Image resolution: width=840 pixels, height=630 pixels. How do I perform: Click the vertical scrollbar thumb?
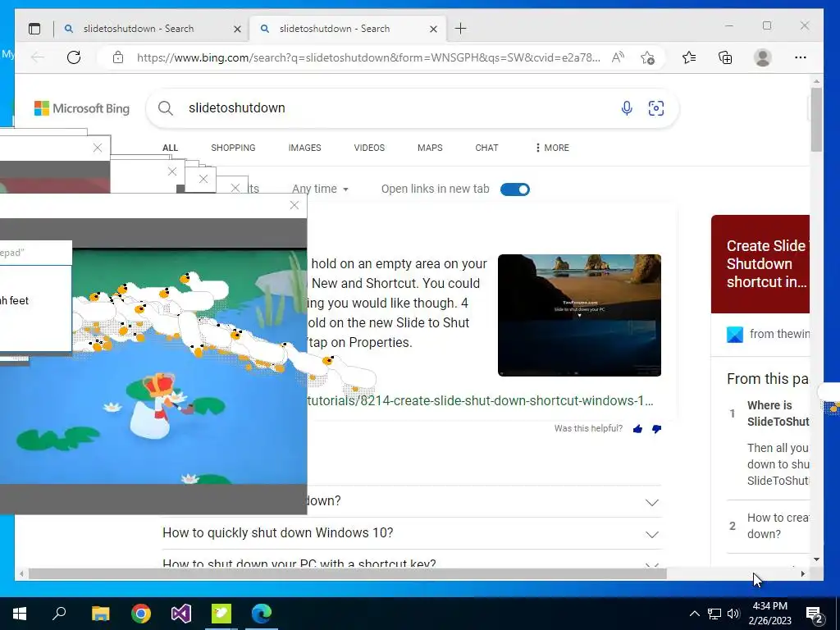tap(816, 120)
